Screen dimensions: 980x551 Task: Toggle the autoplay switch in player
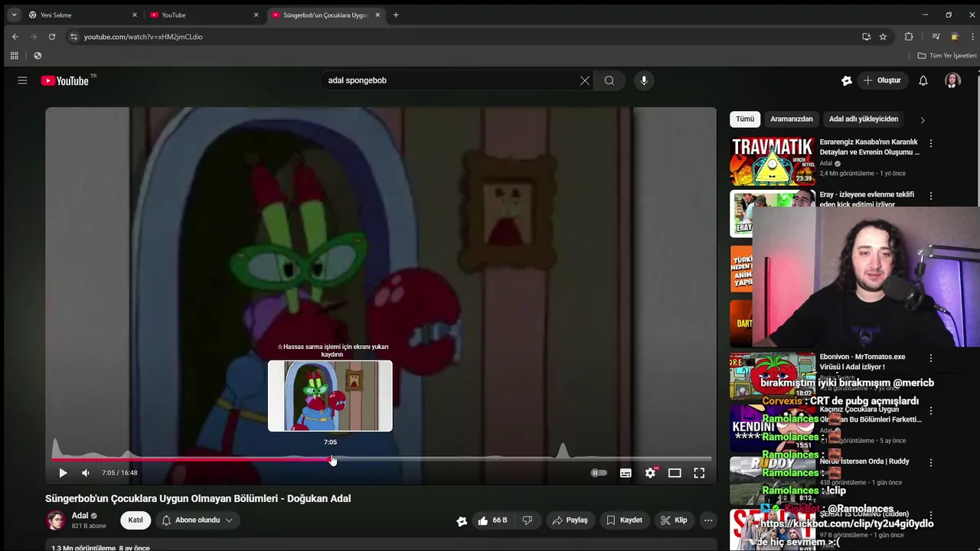599,473
